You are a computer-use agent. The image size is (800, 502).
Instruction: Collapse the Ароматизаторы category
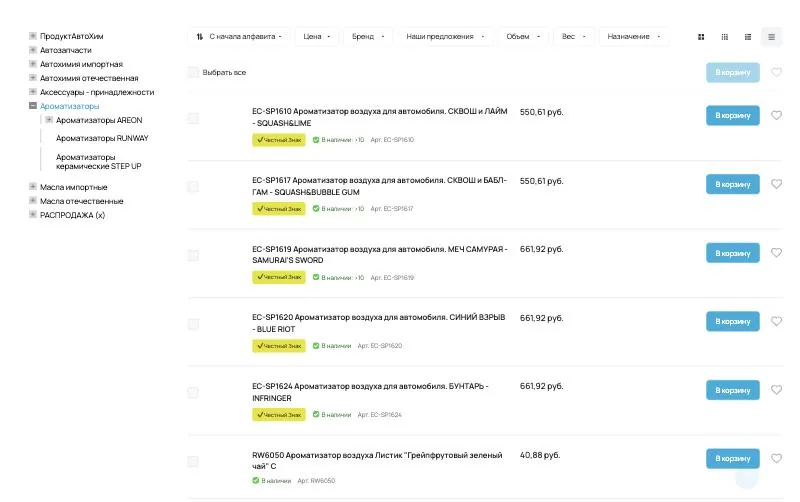tap(33, 106)
